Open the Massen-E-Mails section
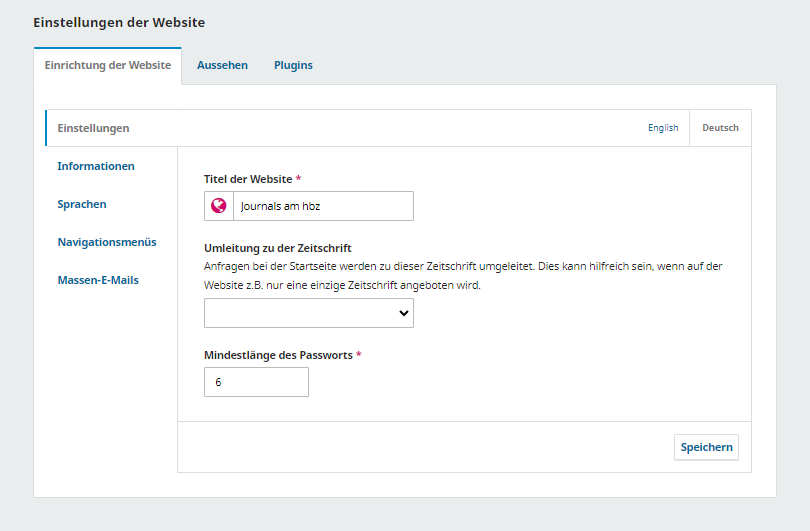Viewport: 810px width, 531px height. coord(98,280)
